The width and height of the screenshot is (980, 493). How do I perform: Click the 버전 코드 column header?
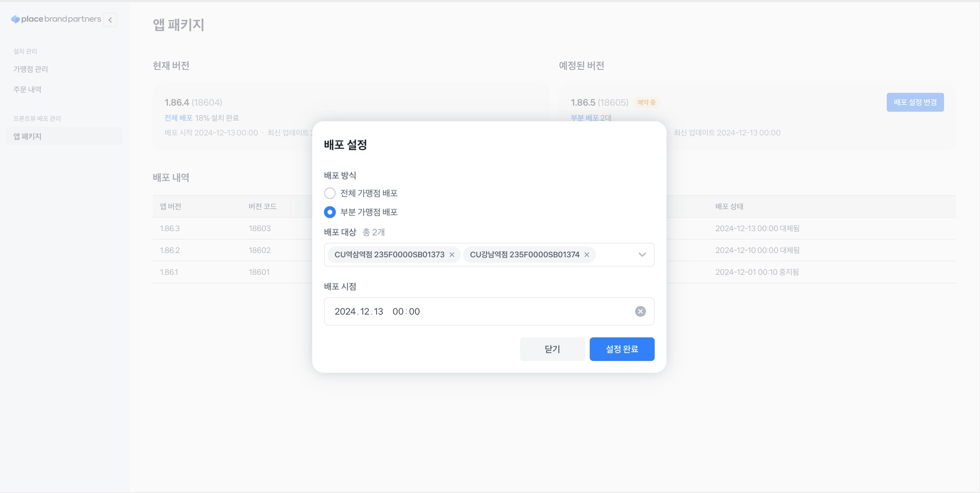click(263, 206)
